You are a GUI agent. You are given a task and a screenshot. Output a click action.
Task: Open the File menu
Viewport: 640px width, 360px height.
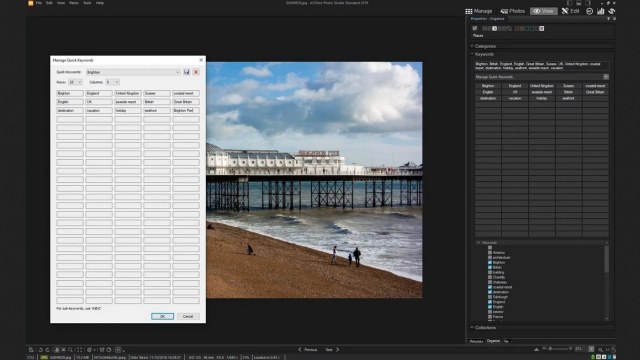coord(39,3)
